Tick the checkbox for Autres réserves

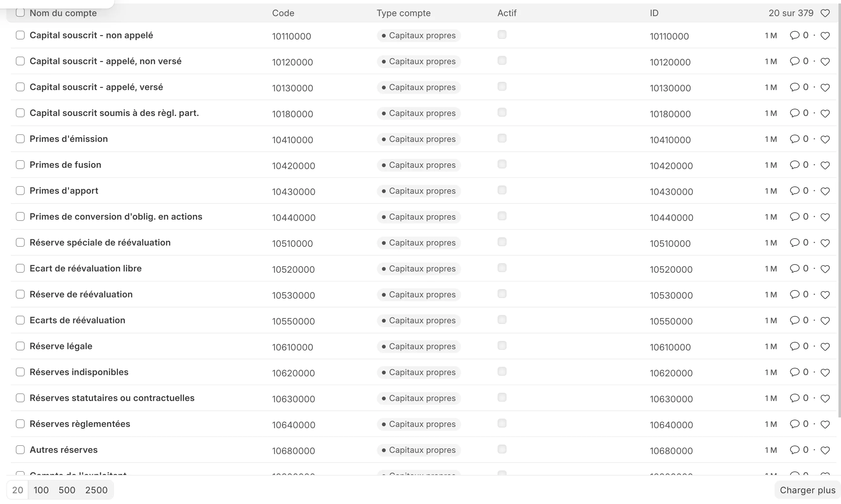20,450
